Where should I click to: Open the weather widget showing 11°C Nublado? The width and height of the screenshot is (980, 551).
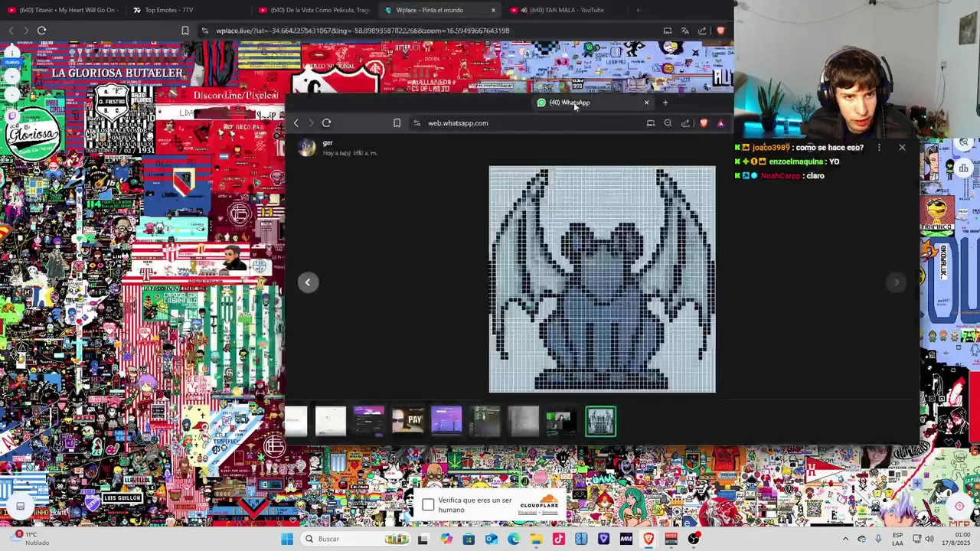(31, 539)
